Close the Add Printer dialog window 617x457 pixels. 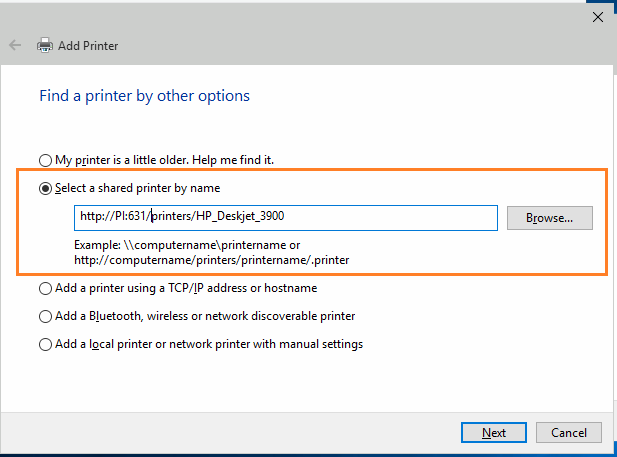(598, 17)
